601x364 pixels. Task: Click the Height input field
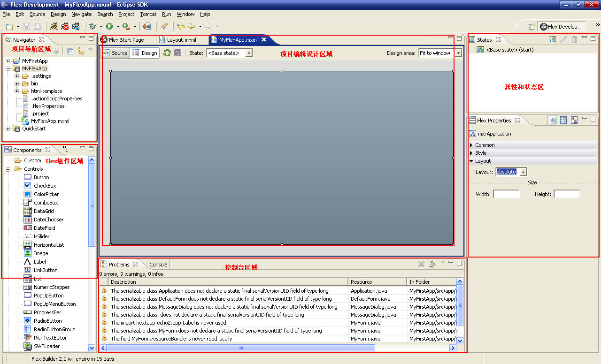click(x=567, y=194)
